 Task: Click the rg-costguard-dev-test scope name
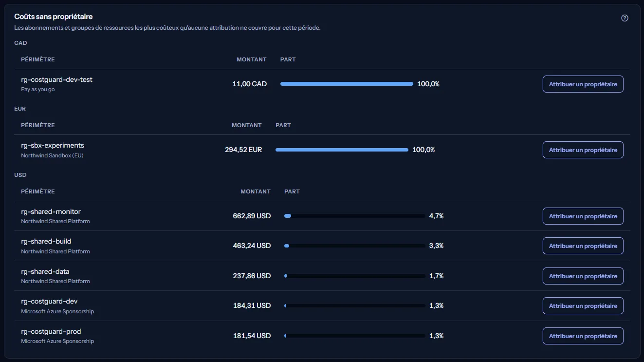(x=56, y=79)
